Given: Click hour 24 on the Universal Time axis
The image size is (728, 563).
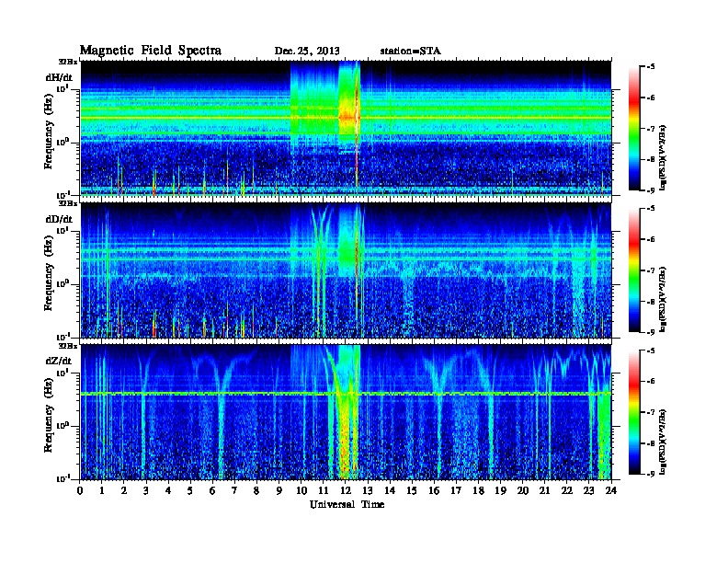Looking at the screenshot, I should (x=611, y=490).
